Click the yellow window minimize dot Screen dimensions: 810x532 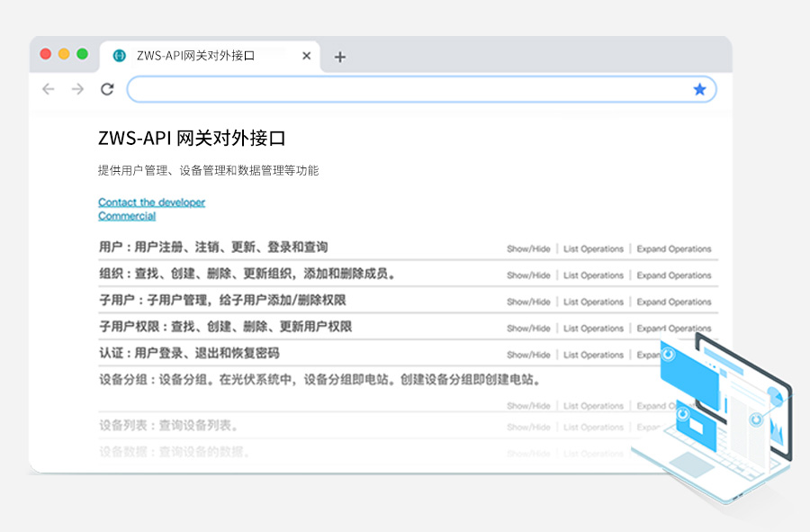click(64, 54)
